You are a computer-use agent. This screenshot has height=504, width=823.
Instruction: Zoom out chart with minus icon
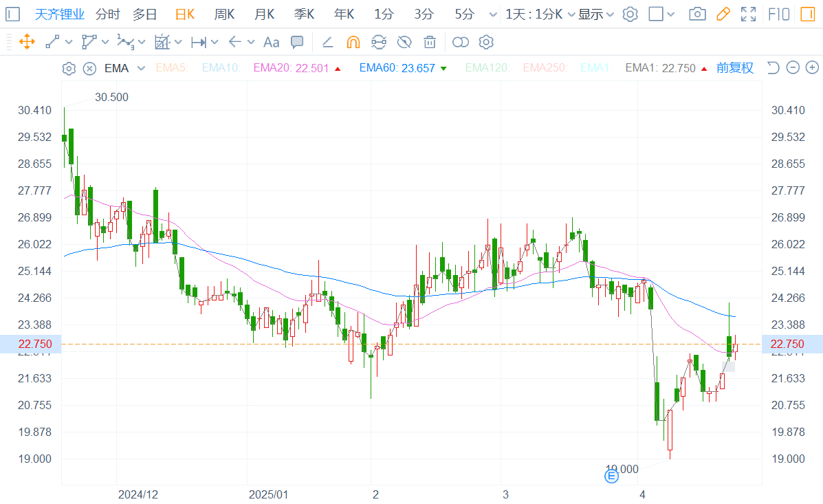pos(793,67)
